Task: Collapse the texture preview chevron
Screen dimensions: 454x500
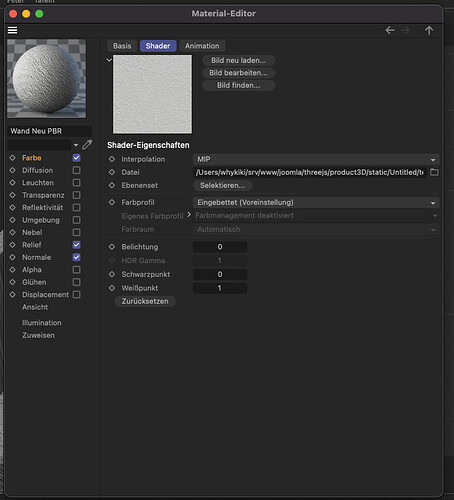Action: tap(109, 60)
